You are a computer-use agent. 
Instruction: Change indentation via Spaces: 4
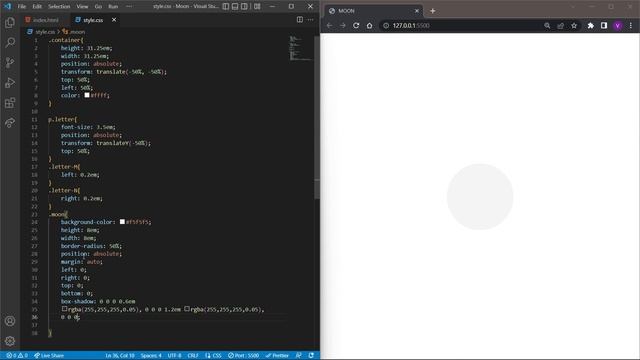(x=151, y=356)
